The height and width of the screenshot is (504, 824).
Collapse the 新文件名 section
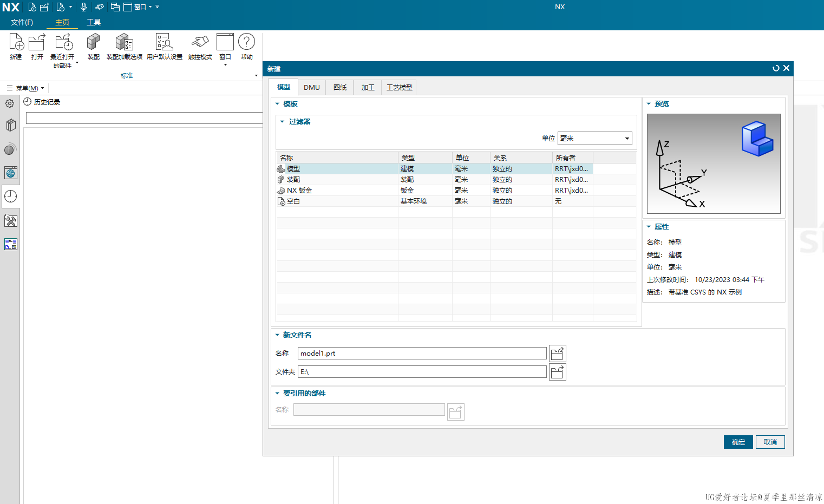point(278,335)
